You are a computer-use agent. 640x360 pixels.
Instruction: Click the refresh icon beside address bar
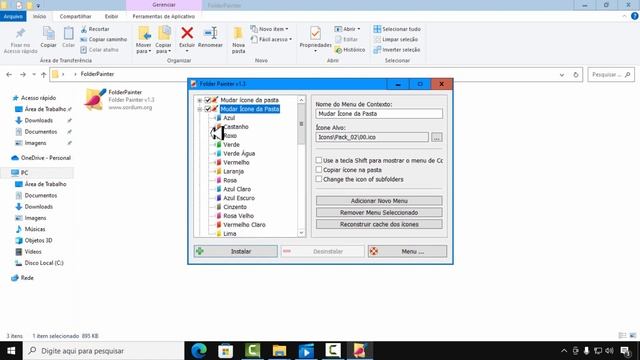(x=576, y=75)
